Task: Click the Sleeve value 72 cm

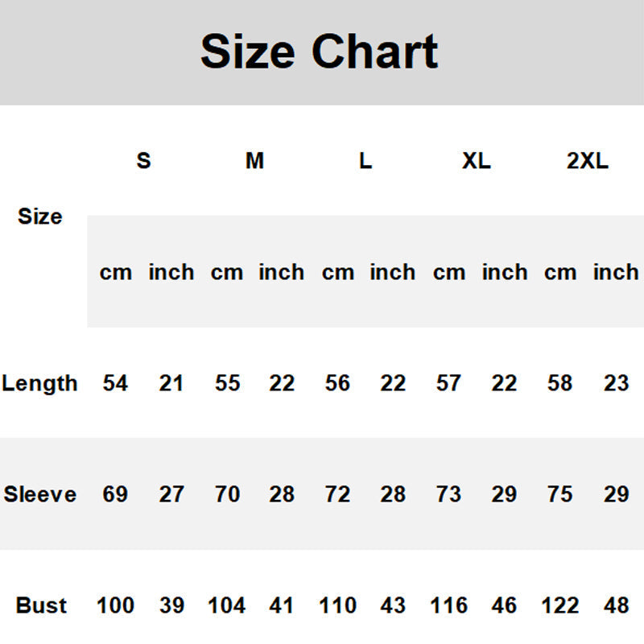Action: 338,494
